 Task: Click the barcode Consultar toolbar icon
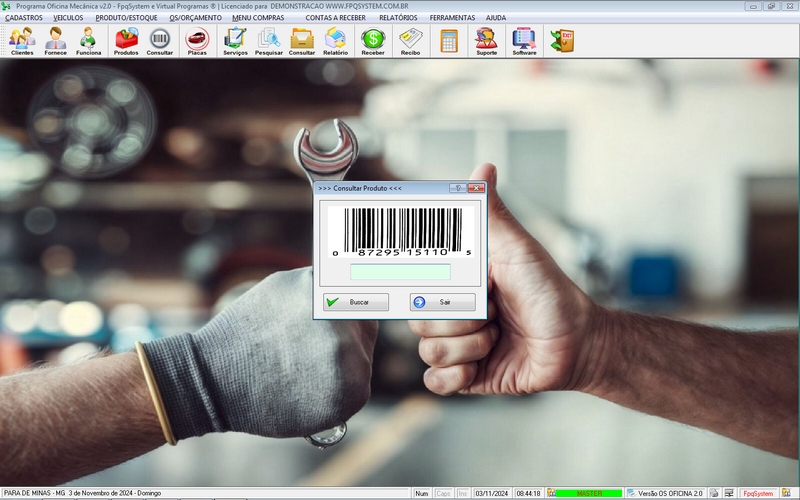160,41
